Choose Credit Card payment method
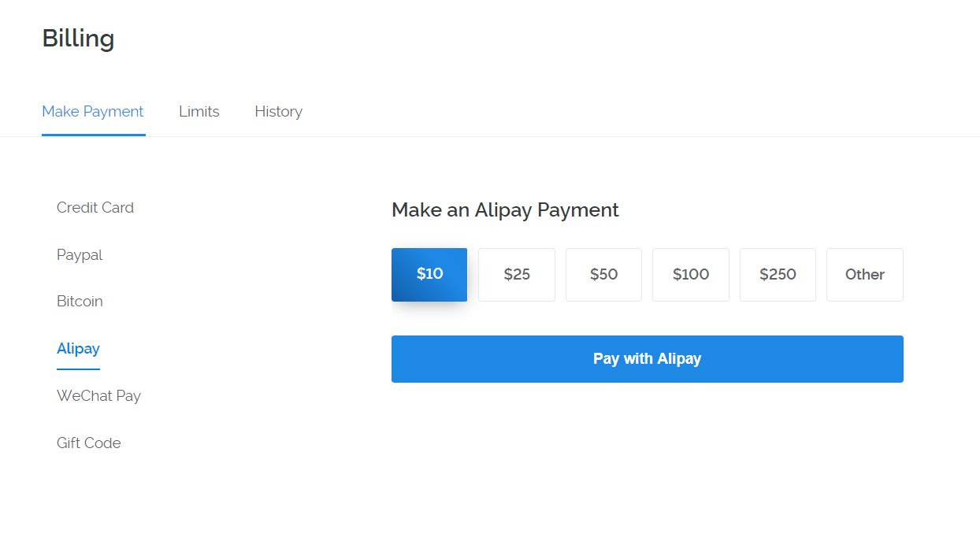 click(95, 208)
